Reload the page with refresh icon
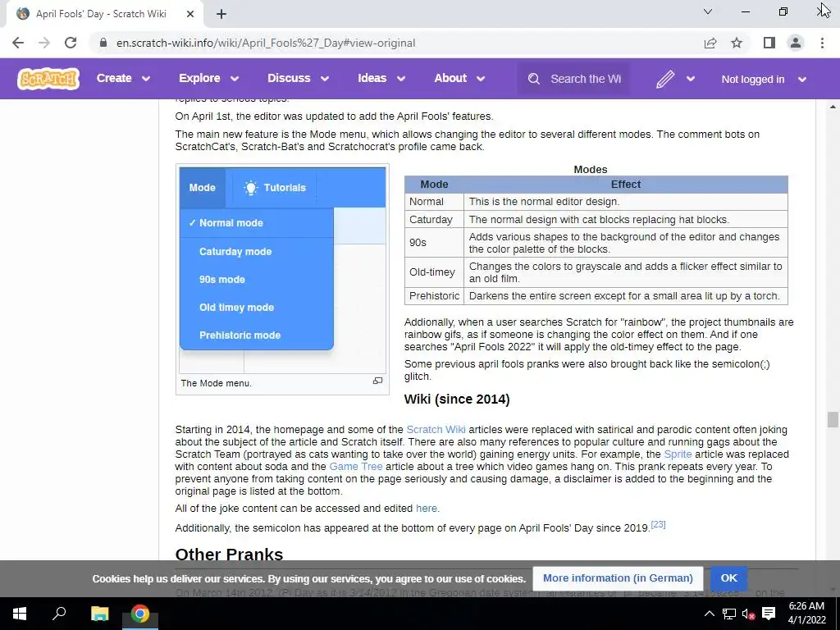The image size is (840, 630). click(71, 43)
